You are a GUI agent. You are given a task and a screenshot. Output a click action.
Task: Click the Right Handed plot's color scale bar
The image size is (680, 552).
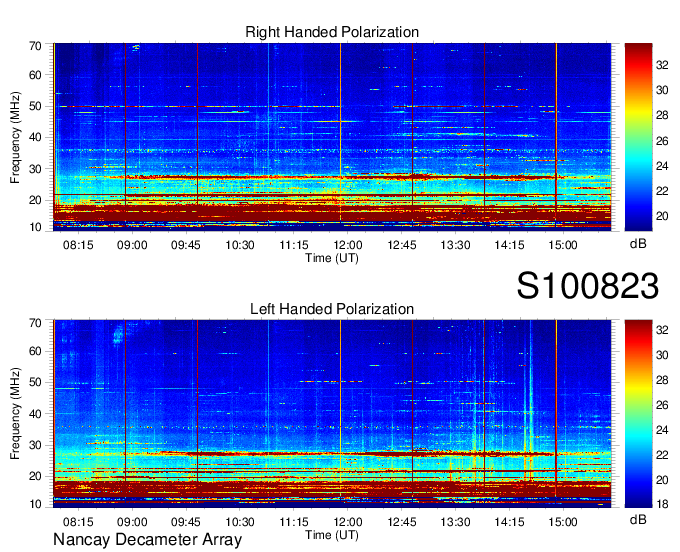[638, 137]
